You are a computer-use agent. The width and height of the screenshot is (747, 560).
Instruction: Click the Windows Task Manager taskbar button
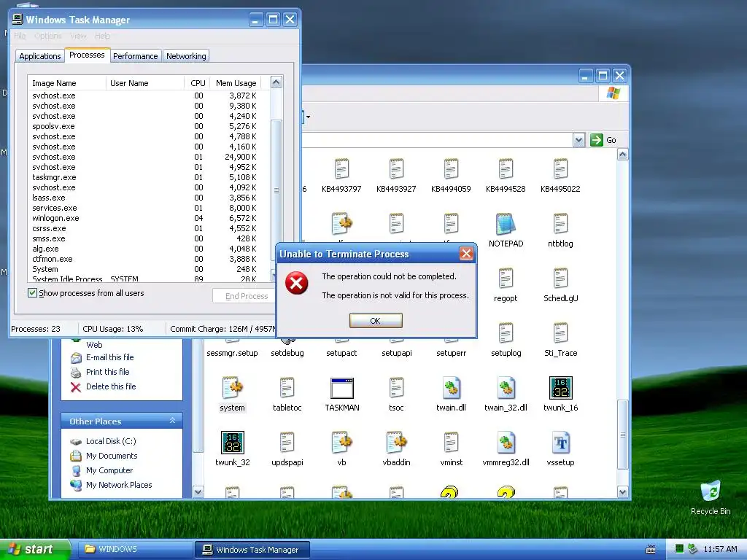click(252, 550)
